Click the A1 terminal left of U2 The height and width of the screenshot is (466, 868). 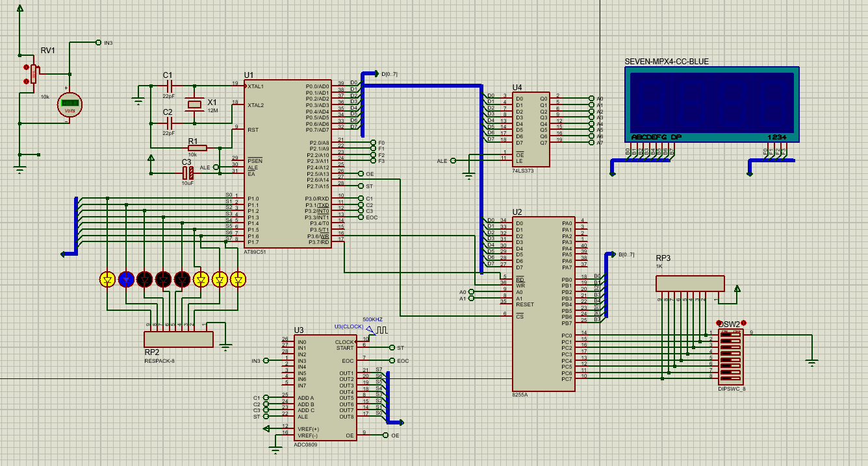tap(472, 299)
